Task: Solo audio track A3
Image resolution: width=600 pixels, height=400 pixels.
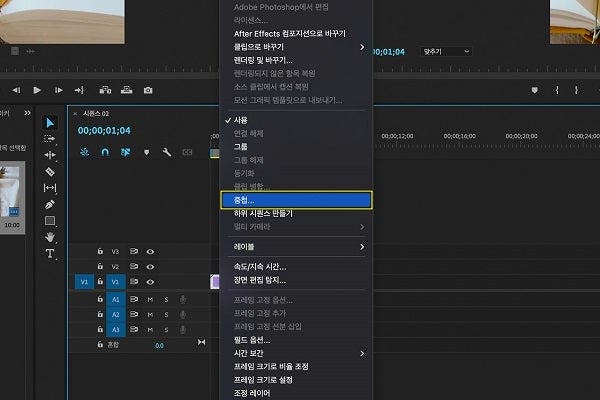Action: [166, 330]
